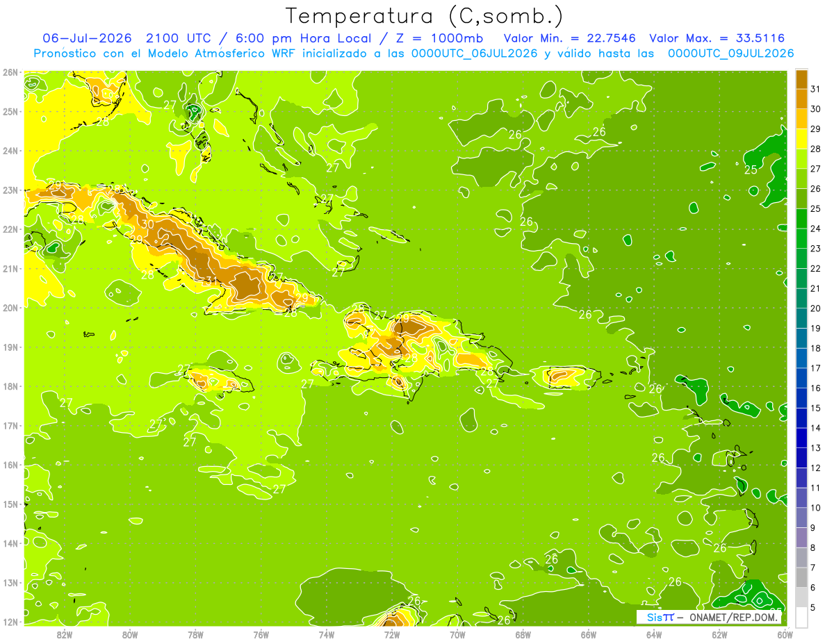Image resolution: width=834 pixels, height=644 pixels.
Task: Click the white swatch below 5 on scale
Action: pos(801,617)
